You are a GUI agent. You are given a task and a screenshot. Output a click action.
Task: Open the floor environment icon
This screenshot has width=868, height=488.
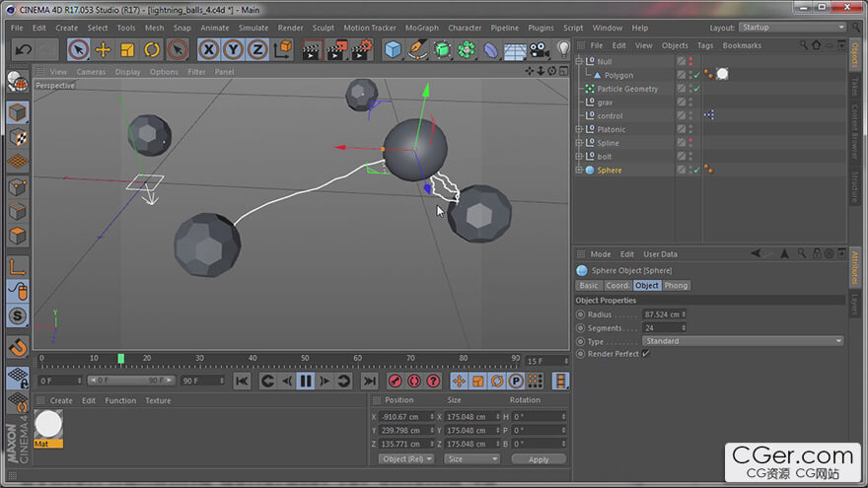click(515, 51)
